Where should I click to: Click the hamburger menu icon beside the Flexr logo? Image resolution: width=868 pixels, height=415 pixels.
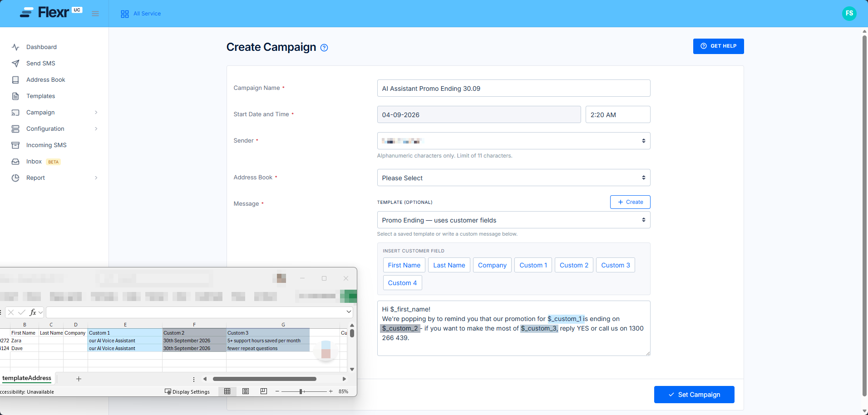(x=95, y=14)
